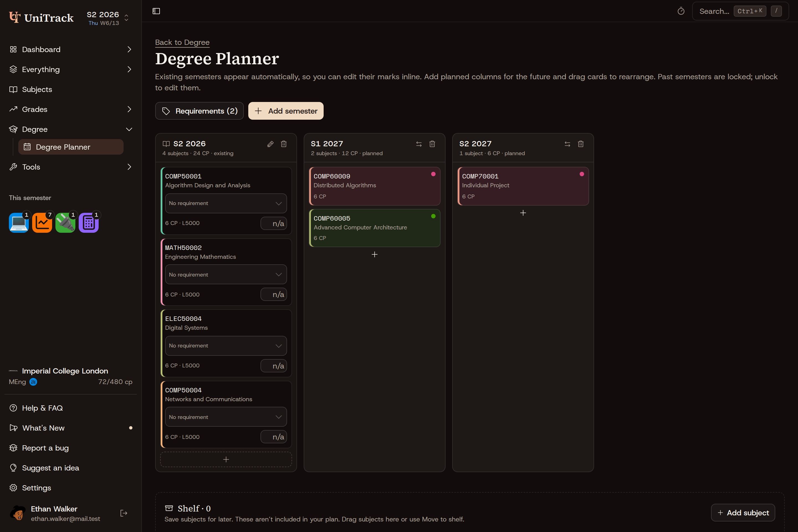Viewport: 798px width, 532px height.
Task: Click swap icon on S2 2027 column
Action: (x=567, y=144)
